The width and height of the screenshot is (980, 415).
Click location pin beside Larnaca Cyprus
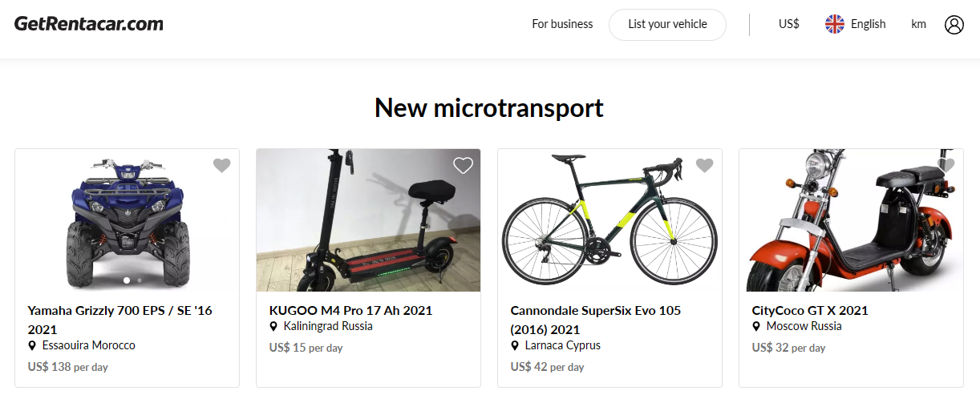[516, 346]
